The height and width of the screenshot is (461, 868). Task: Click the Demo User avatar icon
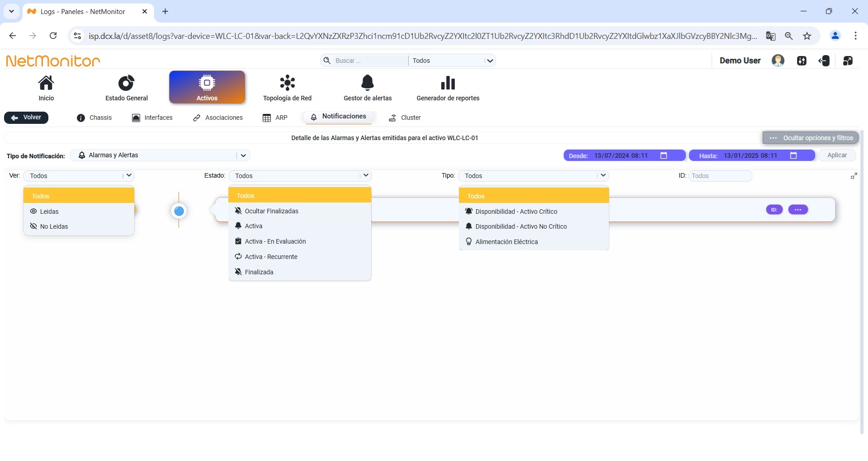(x=778, y=61)
